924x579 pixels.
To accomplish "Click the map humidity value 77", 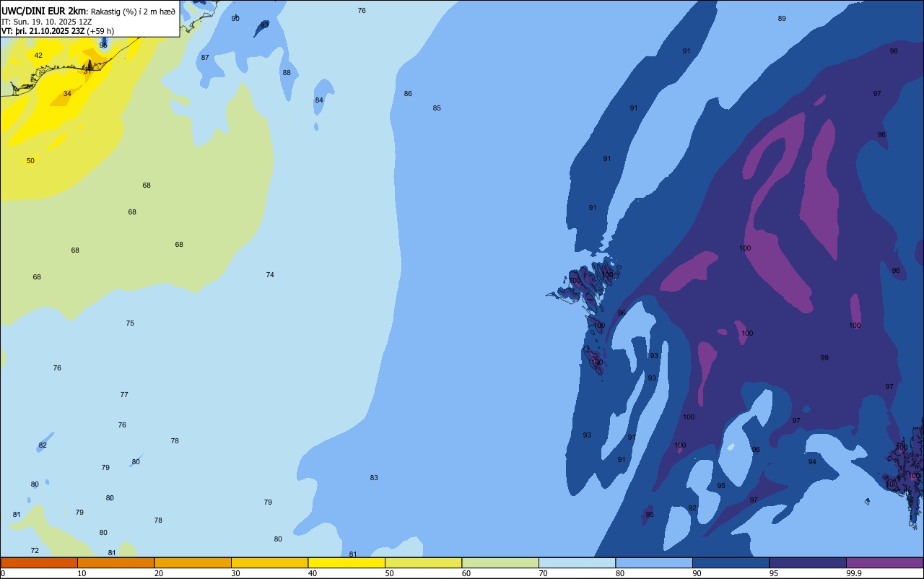I will 124,395.
